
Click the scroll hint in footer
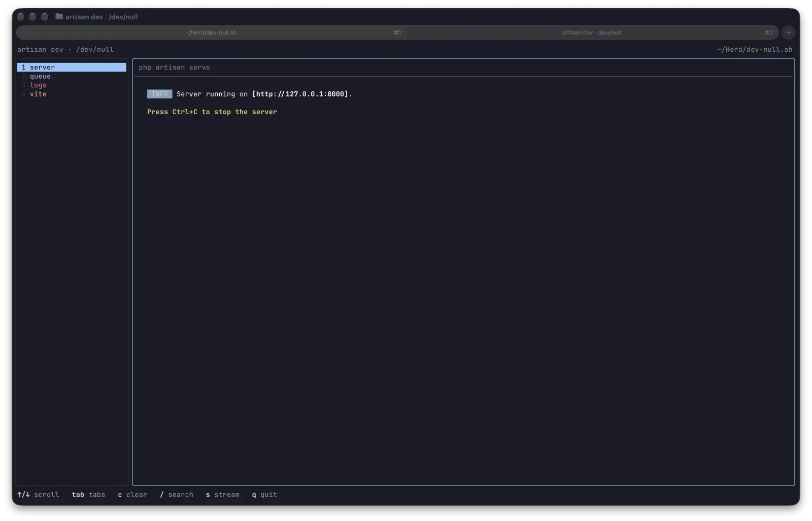(38, 495)
